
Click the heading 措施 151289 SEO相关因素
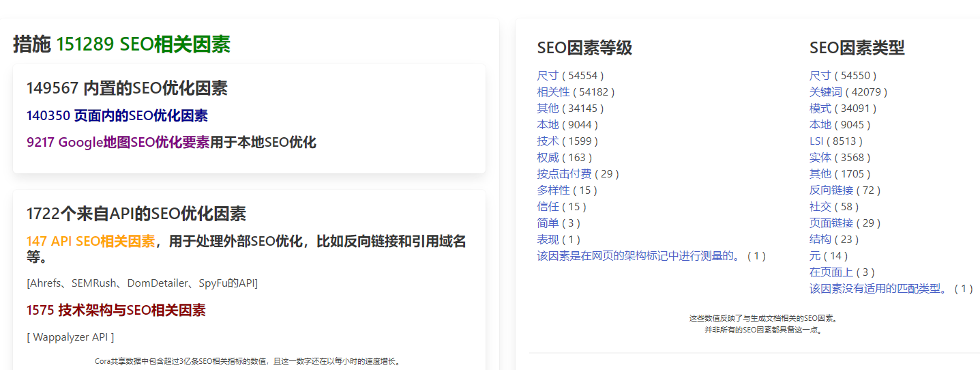pyautogui.click(x=121, y=45)
